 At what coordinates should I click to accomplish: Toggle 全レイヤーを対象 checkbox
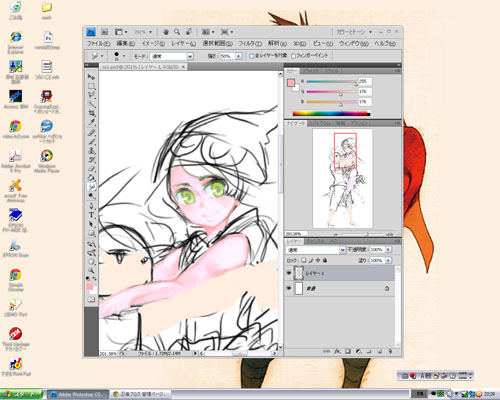point(252,56)
